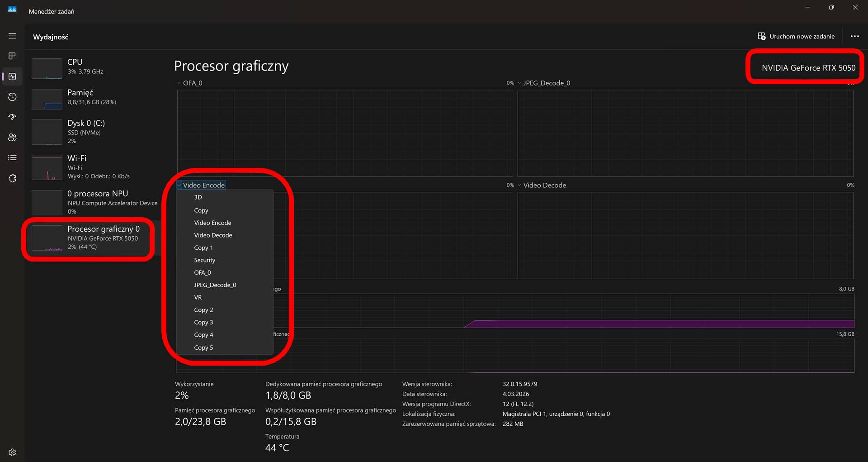
Task: Choose JPEG_Decode_0 from the engine list
Action: 225,285
